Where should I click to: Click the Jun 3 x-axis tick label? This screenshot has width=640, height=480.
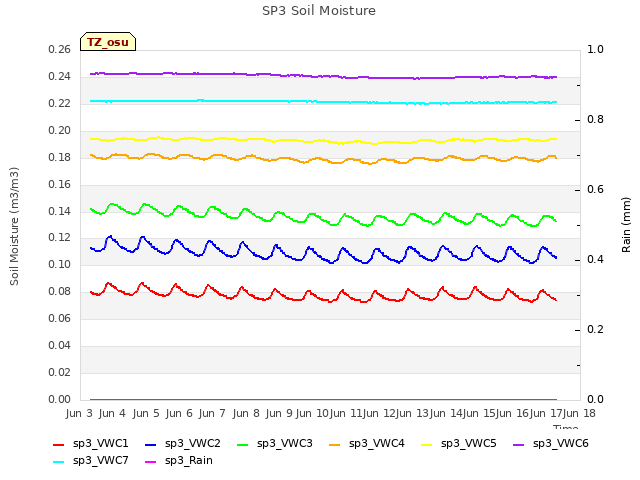click(x=79, y=413)
